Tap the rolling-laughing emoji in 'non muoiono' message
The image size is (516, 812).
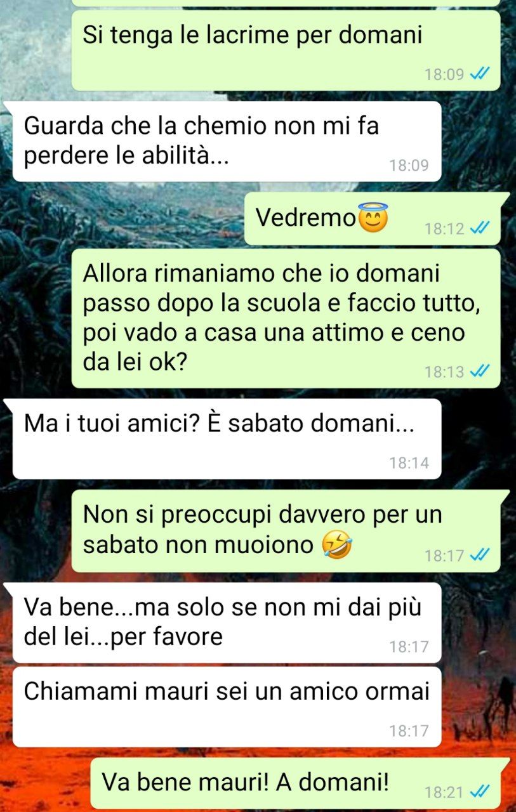click(336, 545)
